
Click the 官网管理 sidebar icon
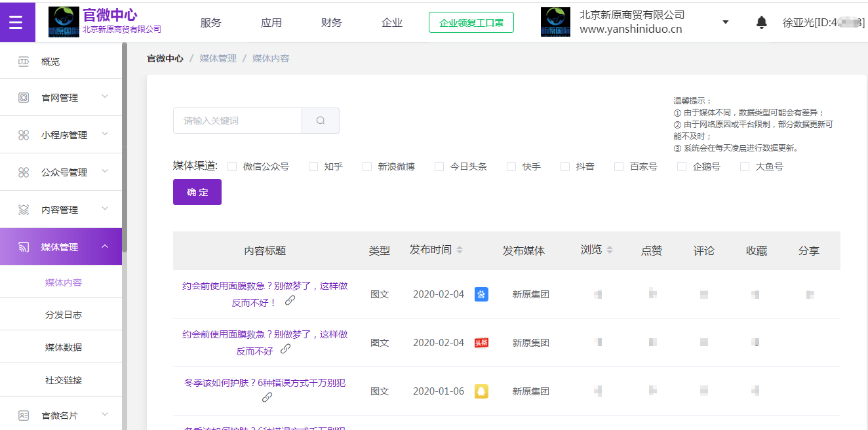click(24, 98)
